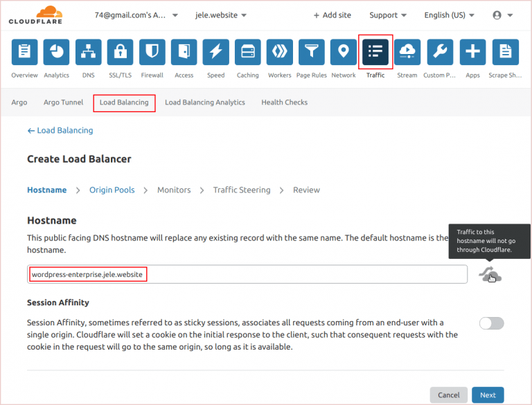Open the Apps plus icon

(472, 52)
